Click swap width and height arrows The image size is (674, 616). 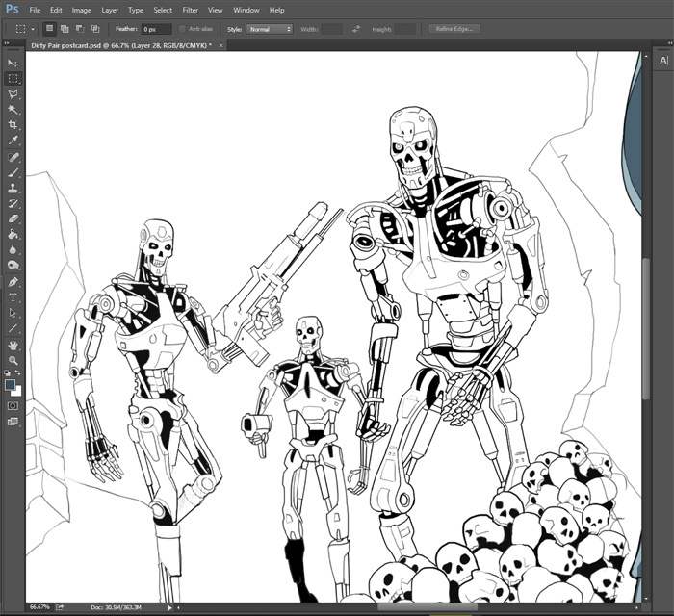coord(356,29)
